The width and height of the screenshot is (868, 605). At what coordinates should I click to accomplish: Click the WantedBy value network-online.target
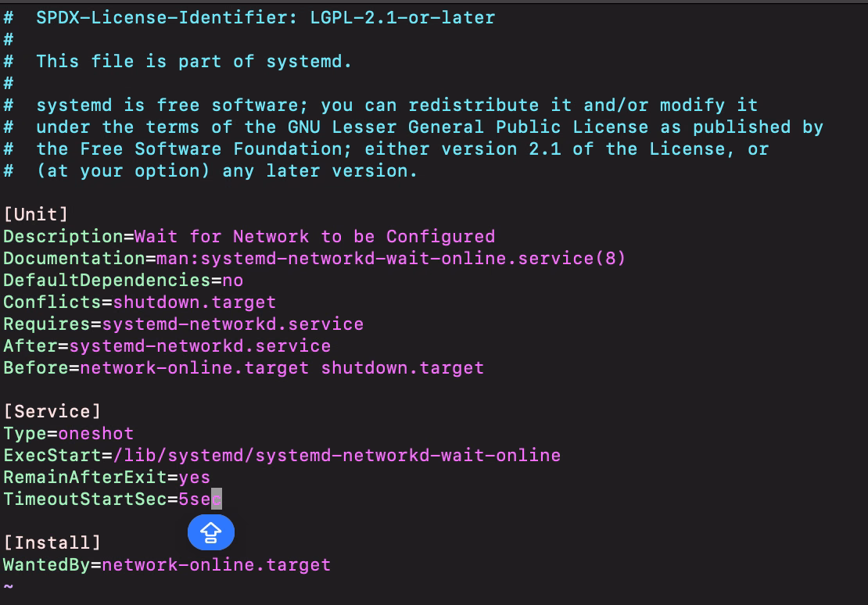click(x=217, y=565)
